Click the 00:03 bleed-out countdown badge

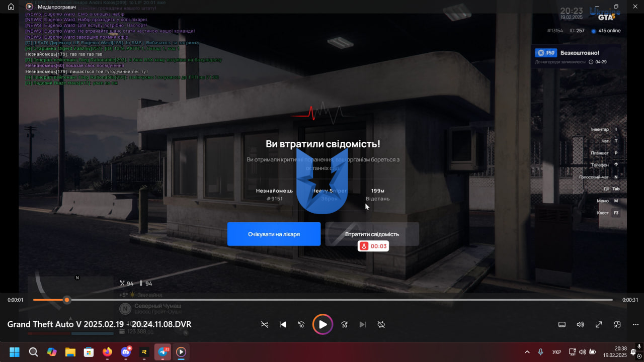click(373, 246)
